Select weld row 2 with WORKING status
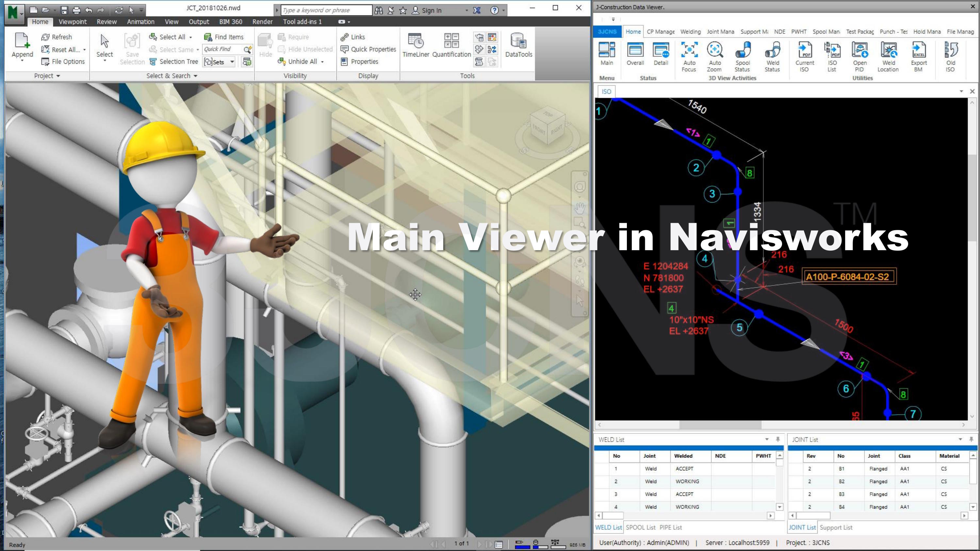980x551 pixels. 685,481
